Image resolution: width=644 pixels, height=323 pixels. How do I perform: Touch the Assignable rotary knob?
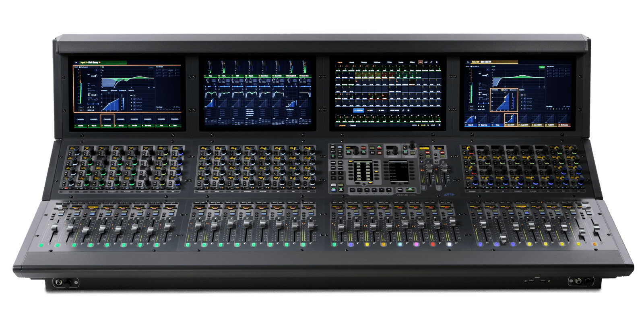click(x=395, y=151)
